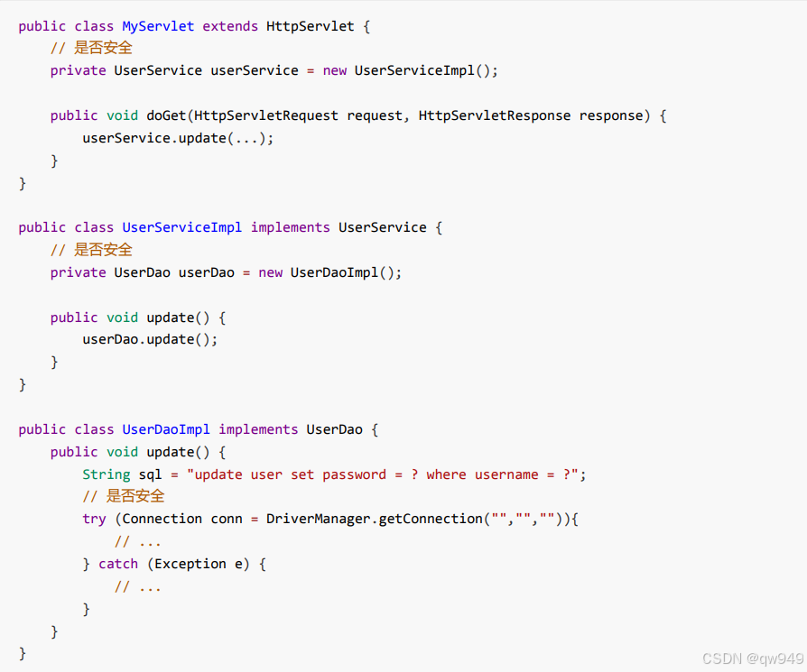Click the HttpServletResponse parameter type
The image size is (807, 672).
(x=495, y=115)
